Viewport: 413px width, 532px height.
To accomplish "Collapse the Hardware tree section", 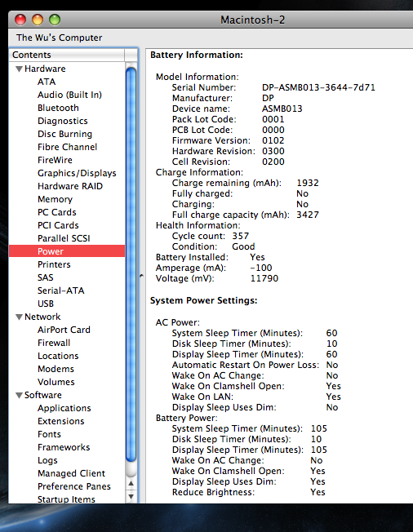I will [20, 69].
